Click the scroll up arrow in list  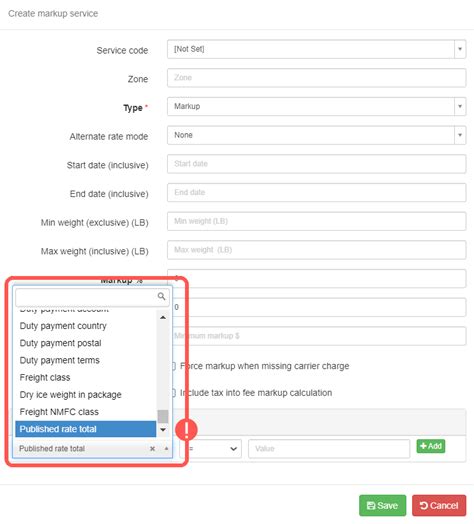[163, 317]
